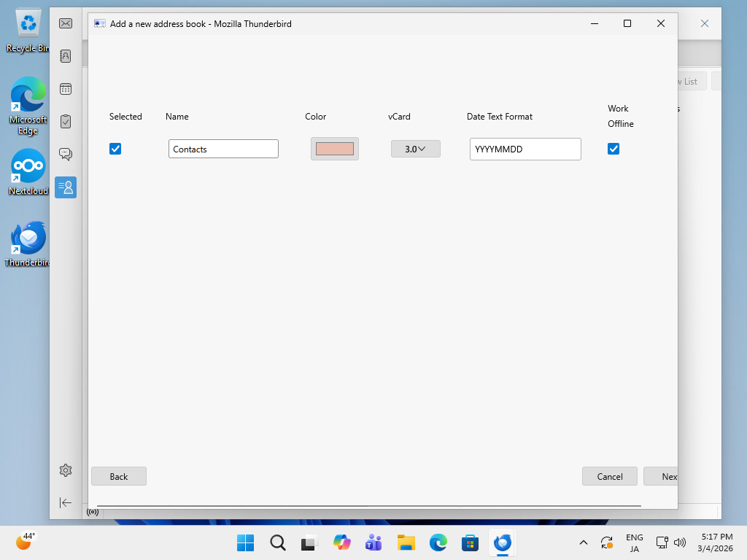This screenshot has width=747, height=560.
Task: Edit the YYYYMMDD date text format field
Action: coord(525,149)
